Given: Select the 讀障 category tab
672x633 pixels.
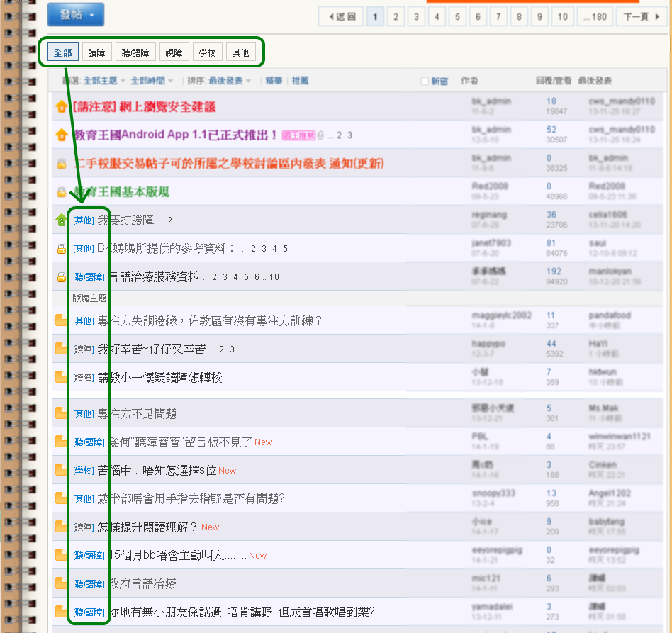Looking at the screenshot, I should click(x=97, y=52).
